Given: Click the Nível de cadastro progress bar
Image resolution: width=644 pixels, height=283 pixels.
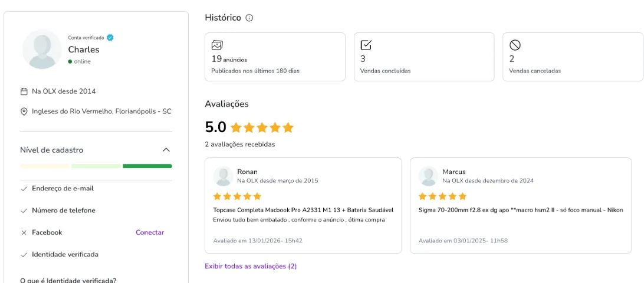Looking at the screenshot, I should point(96,166).
